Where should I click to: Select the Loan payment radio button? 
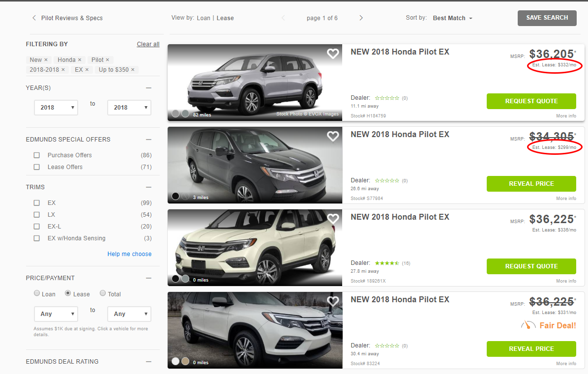point(37,293)
